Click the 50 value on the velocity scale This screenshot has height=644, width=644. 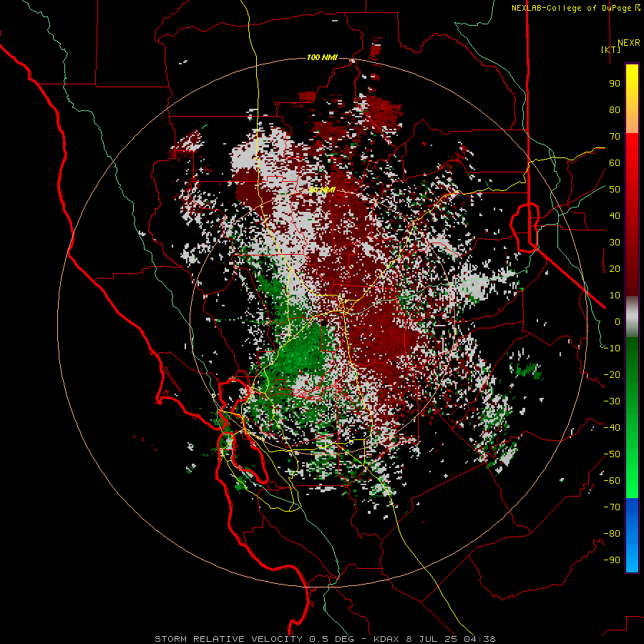pyautogui.click(x=615, y=190)
